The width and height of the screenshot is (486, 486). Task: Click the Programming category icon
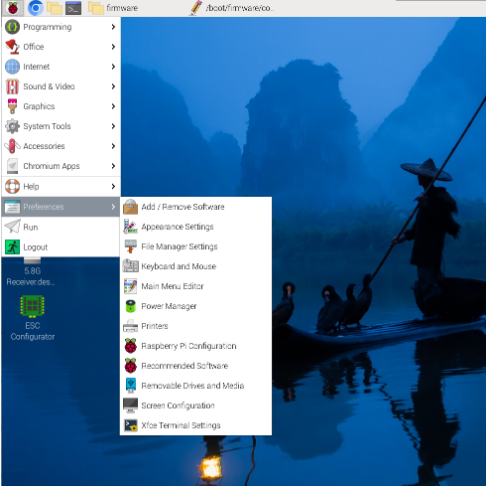pyautogui.click(x=12, y=27)
